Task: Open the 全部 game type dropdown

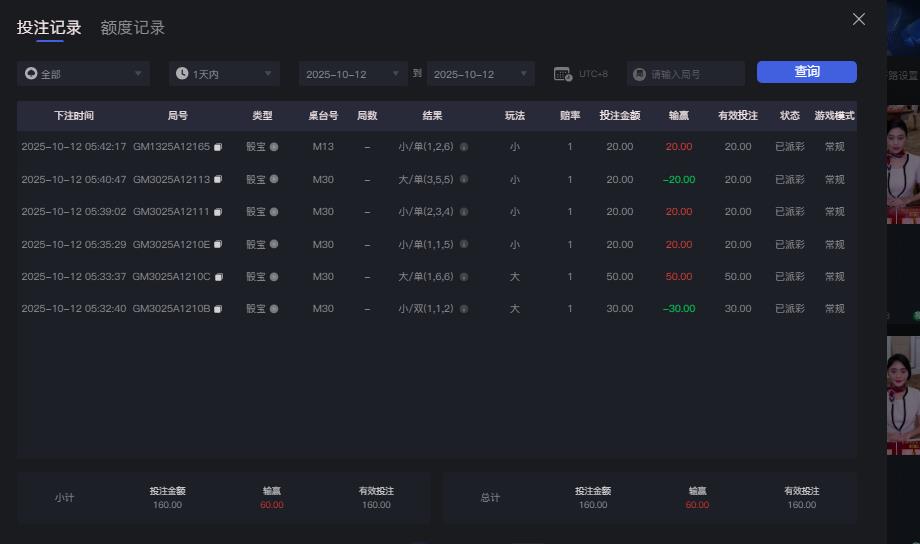Action: 83,74
